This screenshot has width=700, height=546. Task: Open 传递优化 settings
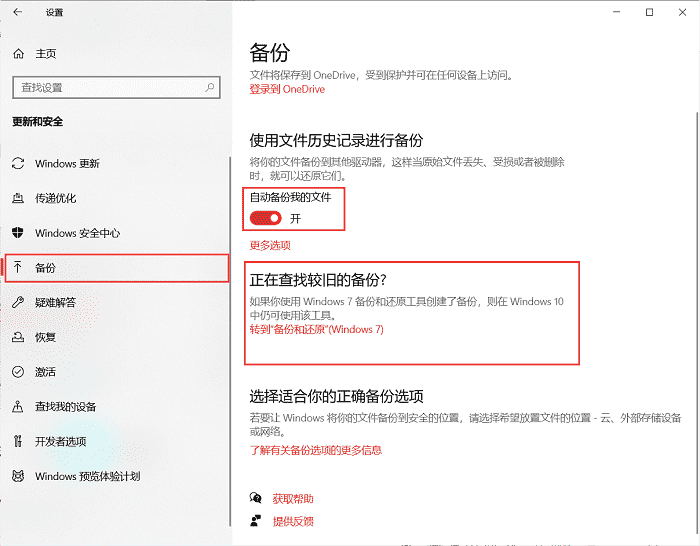[56, 198]
